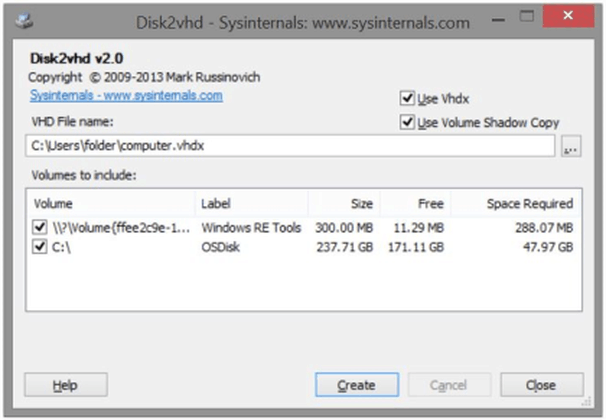Image resolution: width=606 pixels, height=420 pixels.
Task: Uncheck the Windows RE Tools volume checkbox
Action: (x=40, y=227)
